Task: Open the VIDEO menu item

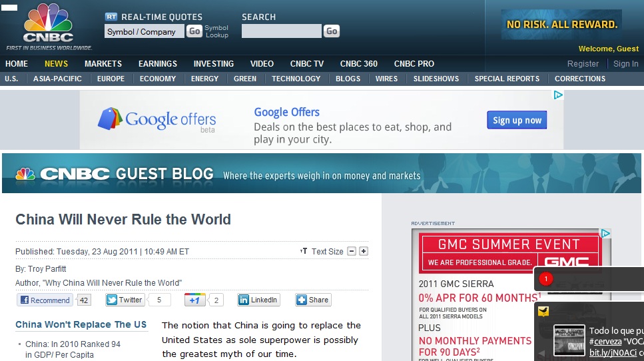Action: click(x=262, y=64)
